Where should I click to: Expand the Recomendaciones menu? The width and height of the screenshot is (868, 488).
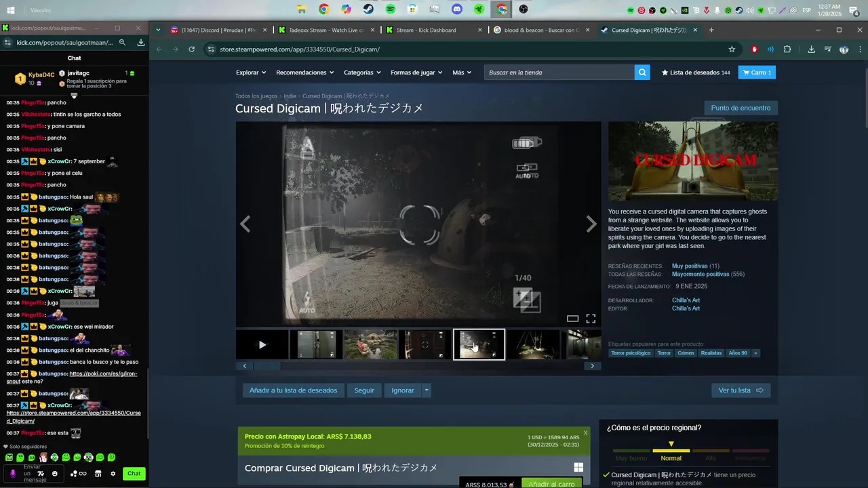[304, 73]
